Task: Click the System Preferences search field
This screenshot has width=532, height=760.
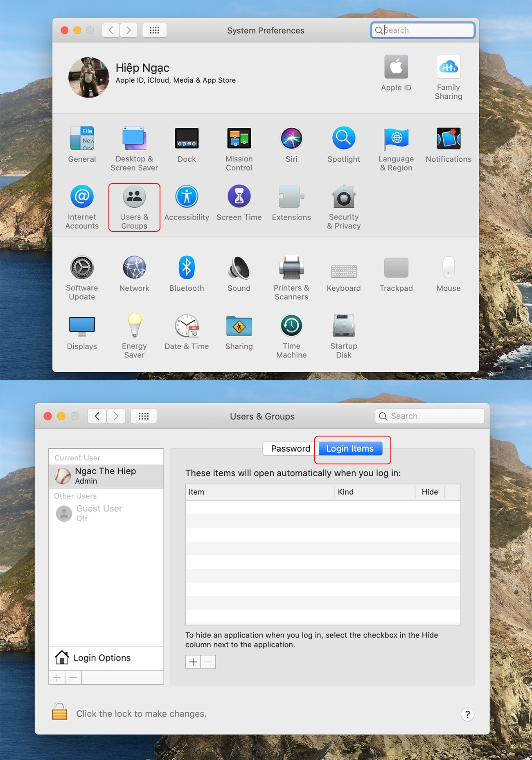Action: point(423,30)
